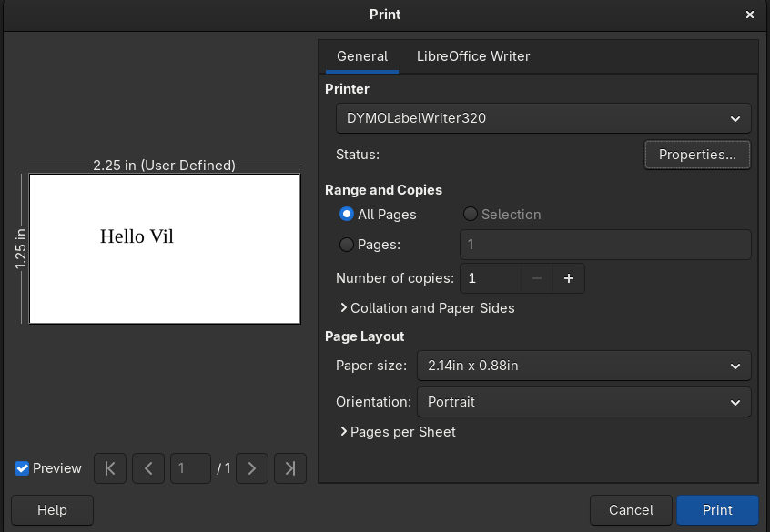Click the Number of copies input field
This screenshot has width=770, height=532.
coord(491,278)
